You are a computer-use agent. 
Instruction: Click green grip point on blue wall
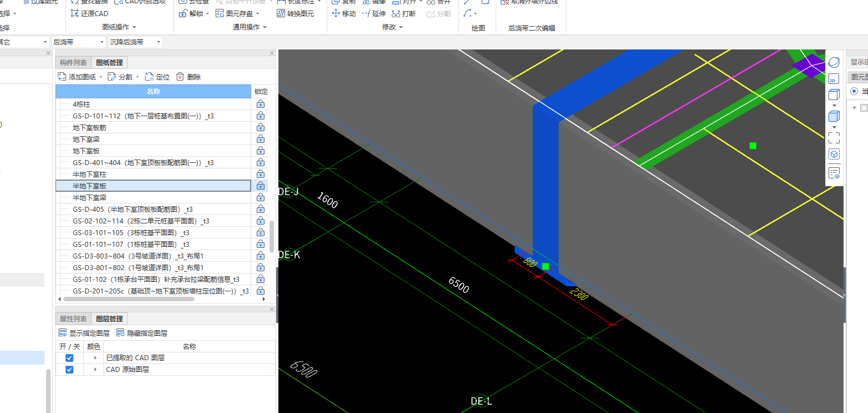point(546,267)
